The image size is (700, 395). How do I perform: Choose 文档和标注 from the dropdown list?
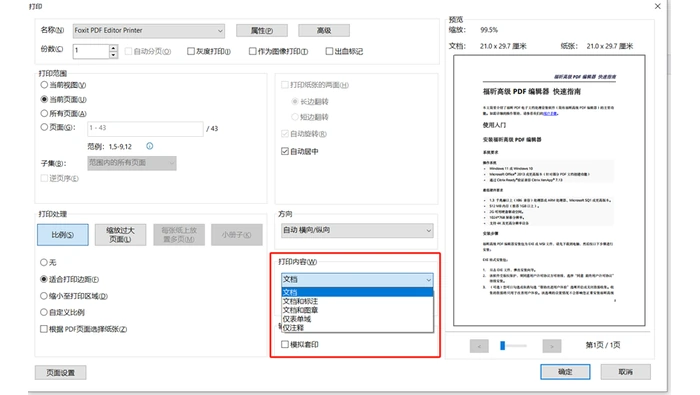pos(357,301)
